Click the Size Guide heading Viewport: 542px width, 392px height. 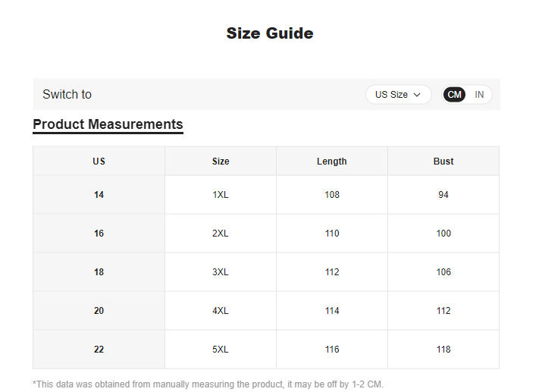pos(270,33)
